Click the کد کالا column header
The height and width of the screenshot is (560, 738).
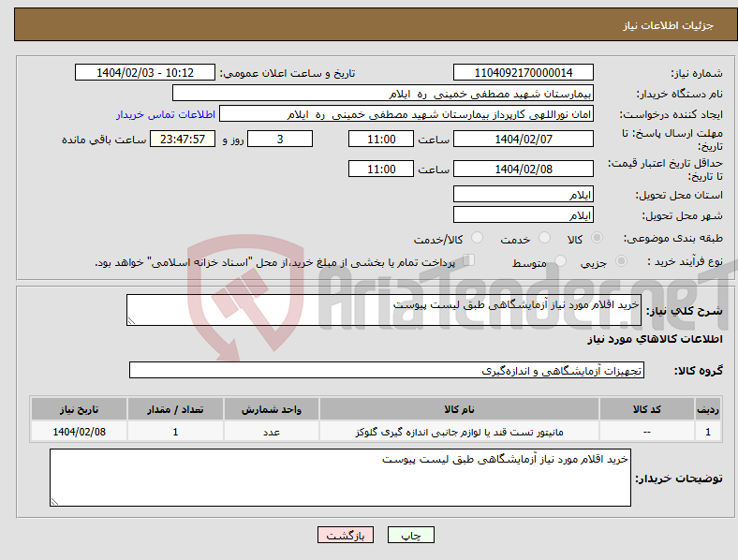point(647,409)
